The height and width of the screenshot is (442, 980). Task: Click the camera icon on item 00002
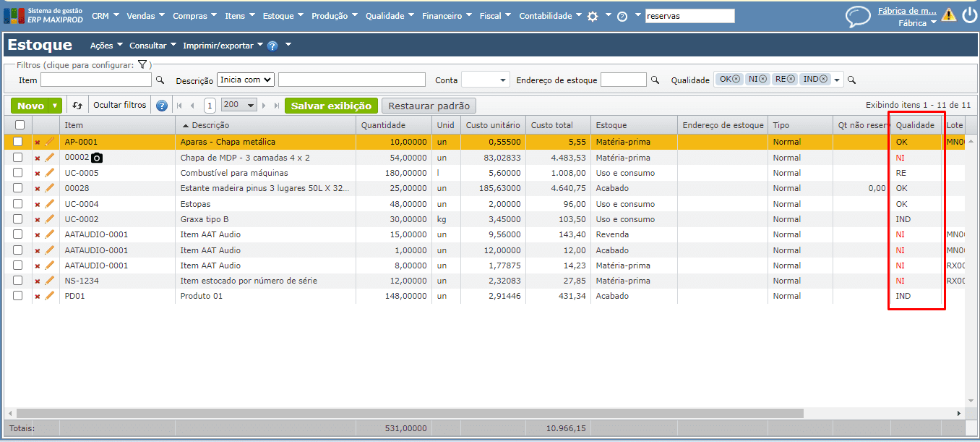tap(98, 158)
